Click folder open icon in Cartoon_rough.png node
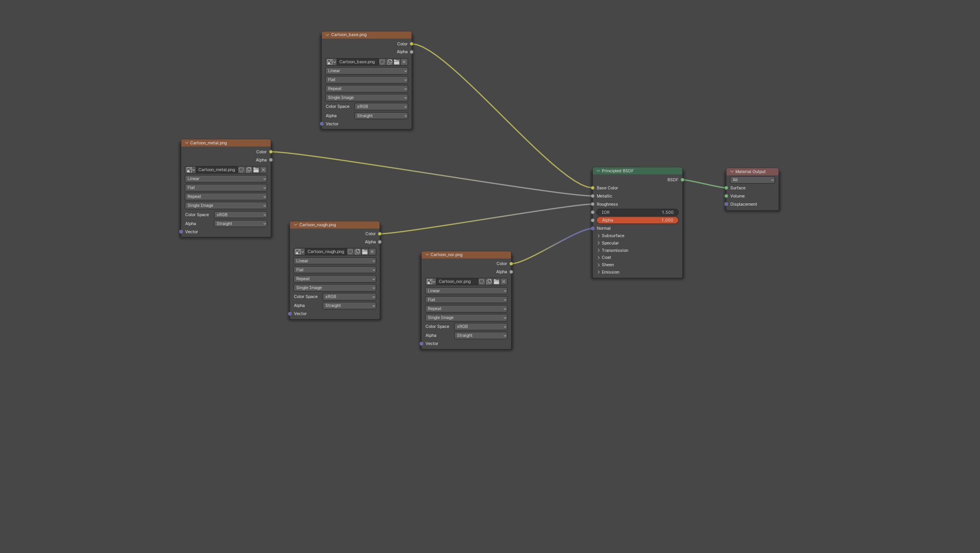This screenshot has height=553, width=980. [365, 252]
